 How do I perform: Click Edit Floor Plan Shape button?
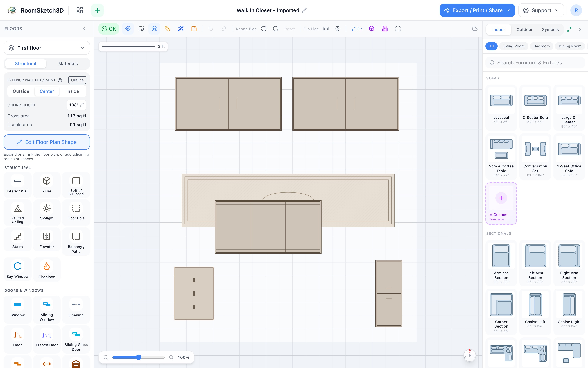[x=47, y=142]
